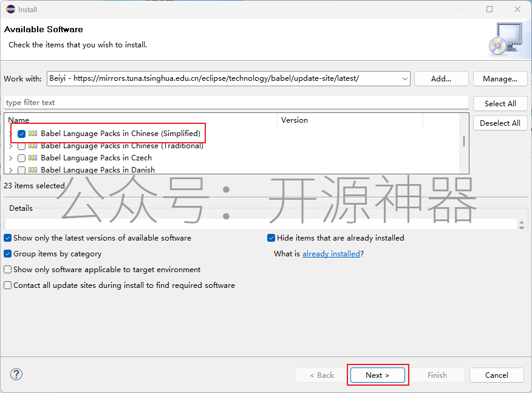532x393 pixels.
Task: Proceed with the Next > button
Action: coord(378,375)
